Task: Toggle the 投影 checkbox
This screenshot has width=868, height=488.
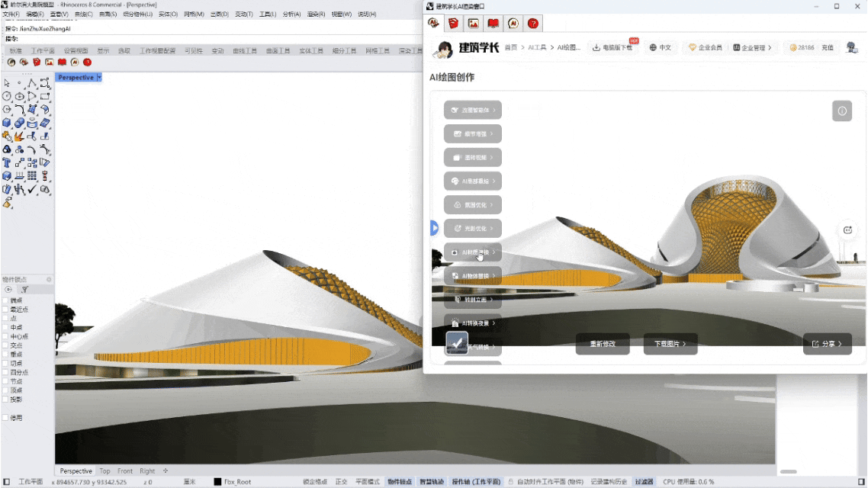Action: pyautogui.click(x=5, y=400)
